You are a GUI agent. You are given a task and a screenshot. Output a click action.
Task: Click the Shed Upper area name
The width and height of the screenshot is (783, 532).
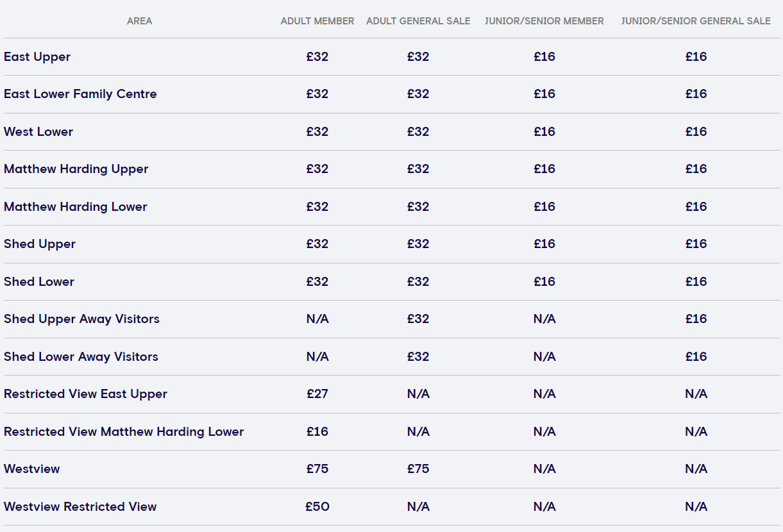pos(40,244)
